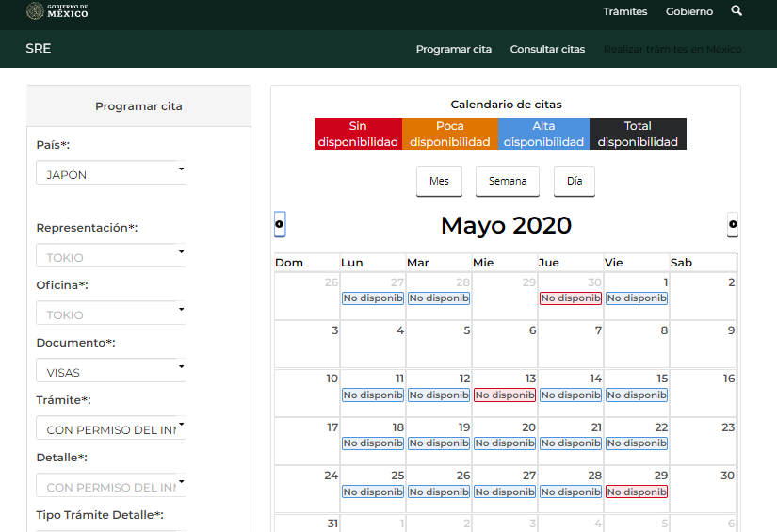Click No disponible event on May 20
The image size is (777, 532).
(505, 443)
